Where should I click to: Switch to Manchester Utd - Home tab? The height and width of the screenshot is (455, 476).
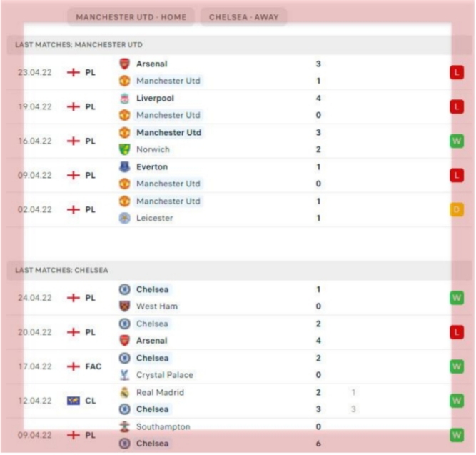(131, 17)
